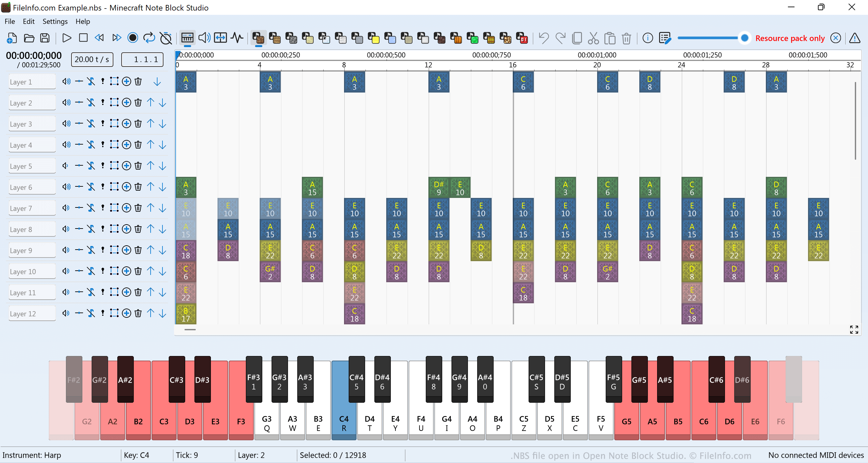Move Layer 11 up
The width and height of the screenshot is (868, 463).
[151, 292]
